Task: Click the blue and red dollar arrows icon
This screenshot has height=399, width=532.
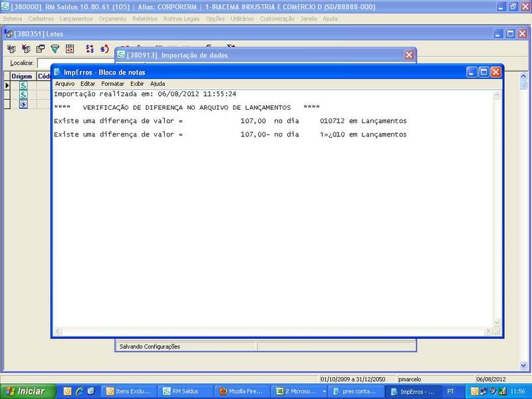Action: [90, 49]
